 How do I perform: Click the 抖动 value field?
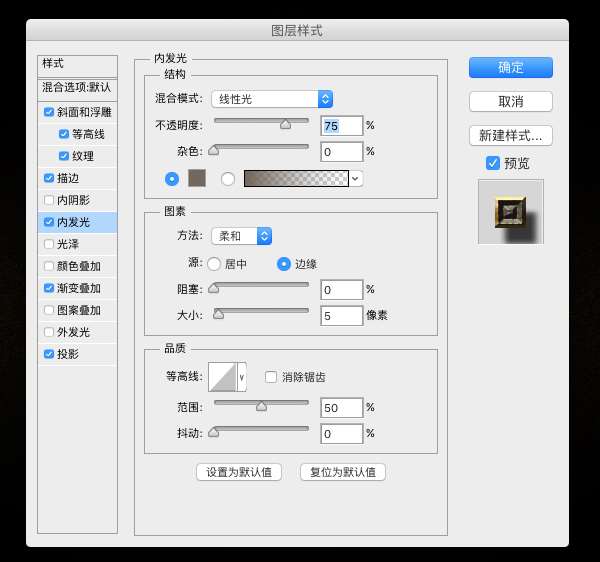341,433
